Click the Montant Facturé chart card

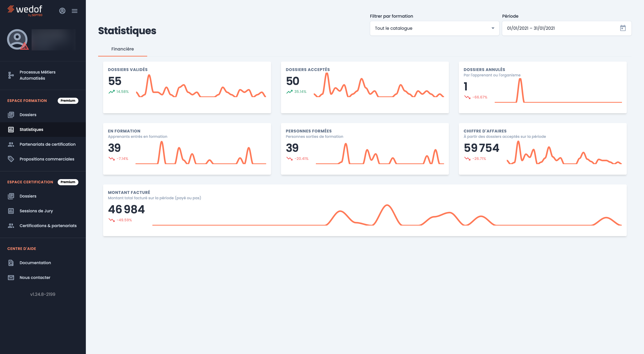point(365,210)
